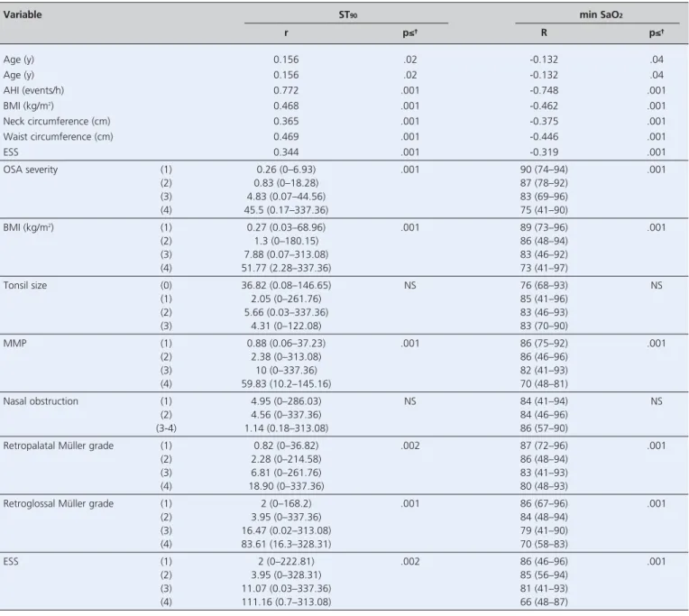Click the '(3-4)' grade for nasal obstruction

pos(166,428)
